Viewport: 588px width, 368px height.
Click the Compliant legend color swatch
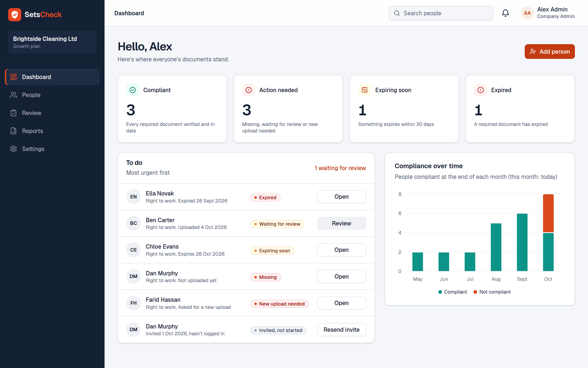440,292
